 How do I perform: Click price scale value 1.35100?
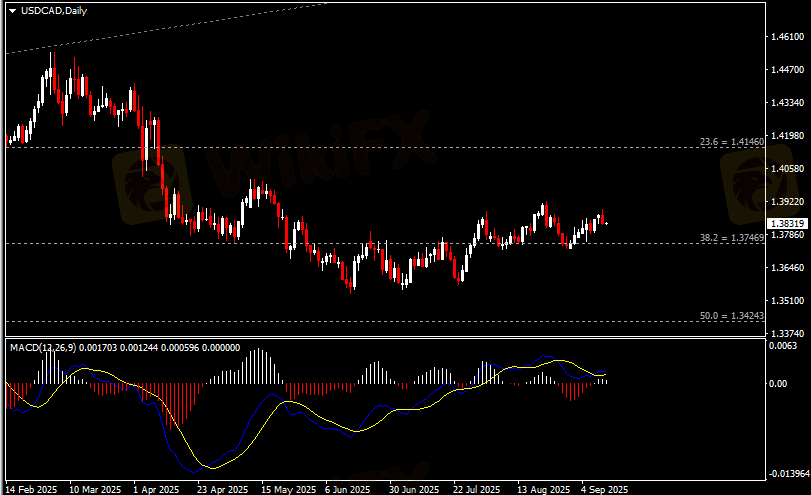pyautogui.click(x=787, y=301)
